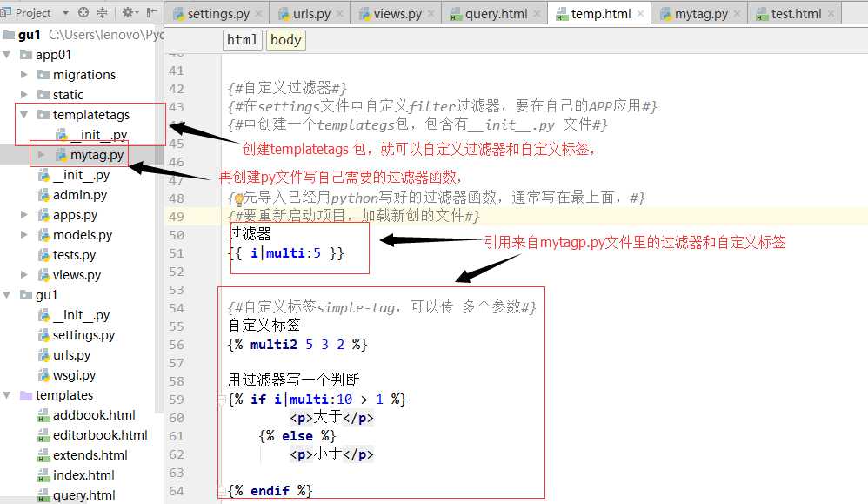The height and width of the screenshot is (504, 868).
Task: Collapse the templates folder
Action: tap(7, 395)
